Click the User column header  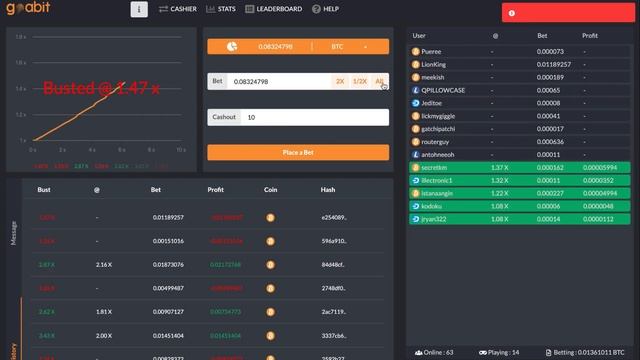coord(419,36)
